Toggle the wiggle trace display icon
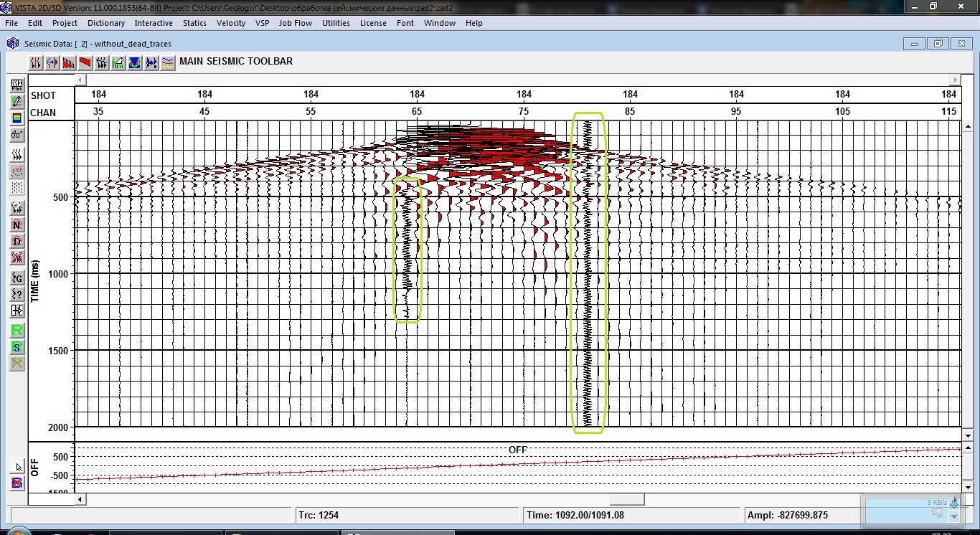The image size is (980, 535). pyautogui.click(x=17, y=155)
